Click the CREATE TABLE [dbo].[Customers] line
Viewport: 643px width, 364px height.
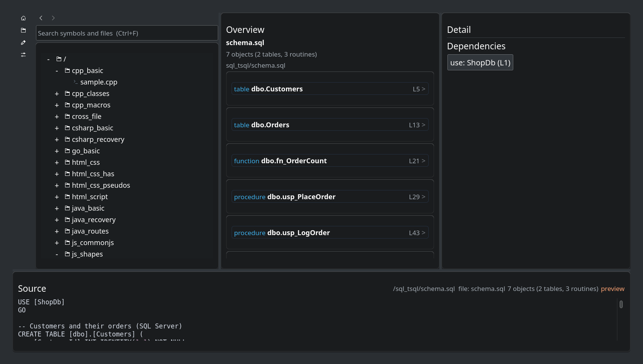[x=80, y=334]
